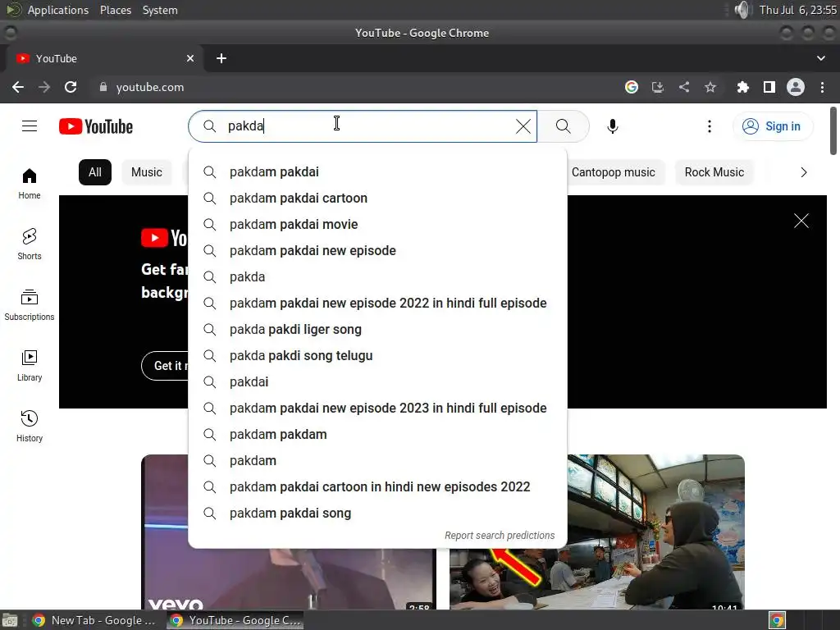Choose 'new episode 2022 in hindi full episode' suggestion
This screenshot has width=840, height=630.
point(377,304)
